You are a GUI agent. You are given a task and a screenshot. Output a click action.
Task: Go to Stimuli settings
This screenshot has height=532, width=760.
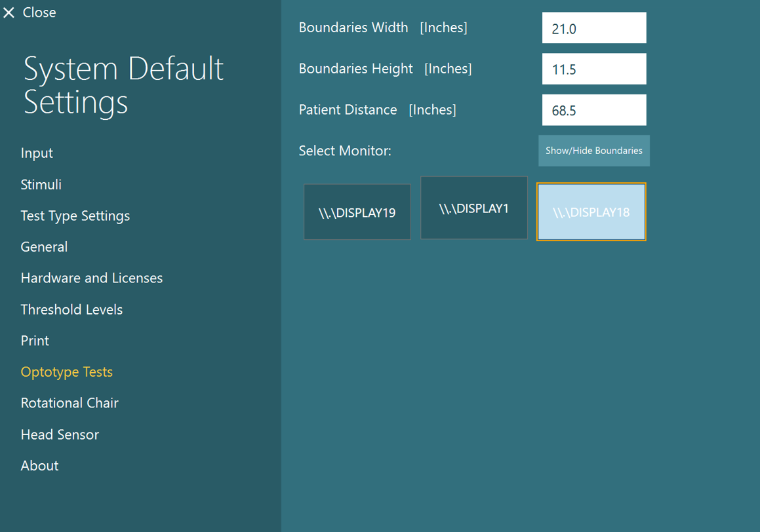(41, 185)
